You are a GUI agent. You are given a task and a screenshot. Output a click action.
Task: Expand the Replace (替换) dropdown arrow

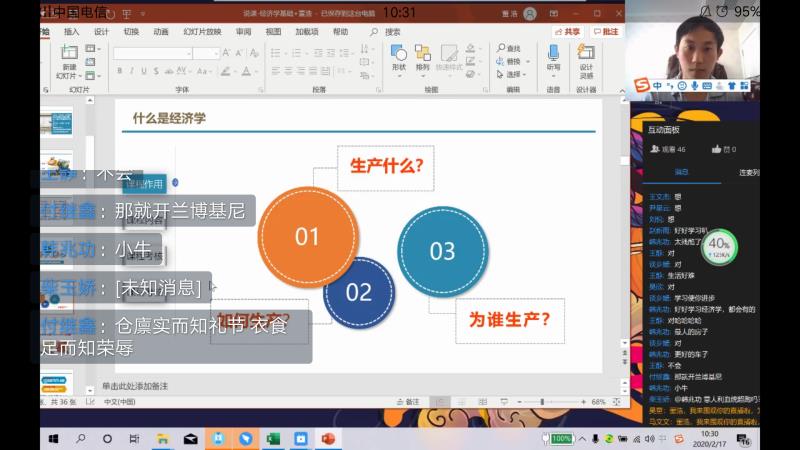(527, 61)
